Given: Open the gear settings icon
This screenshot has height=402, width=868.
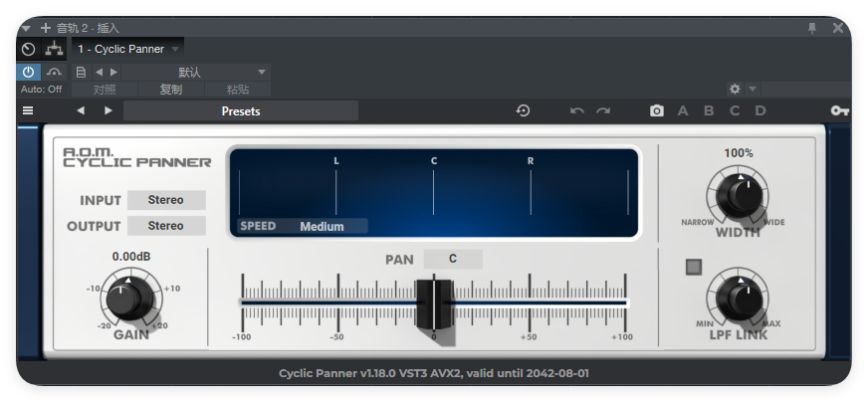Looking at the screenshot, I should 735,89.
